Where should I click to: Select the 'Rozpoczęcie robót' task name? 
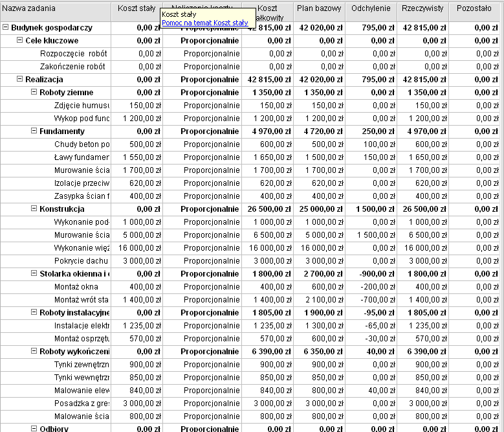click(x=73, y=54)
